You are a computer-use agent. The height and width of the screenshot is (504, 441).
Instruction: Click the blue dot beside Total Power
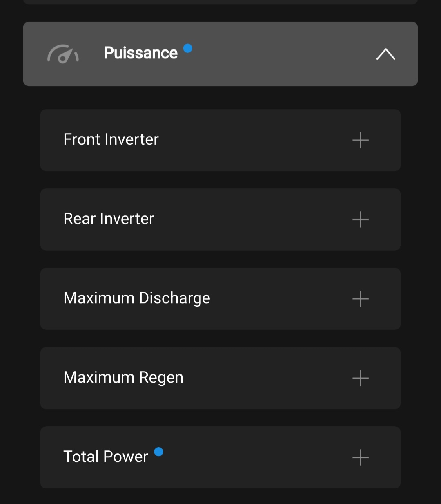point(158,452)
